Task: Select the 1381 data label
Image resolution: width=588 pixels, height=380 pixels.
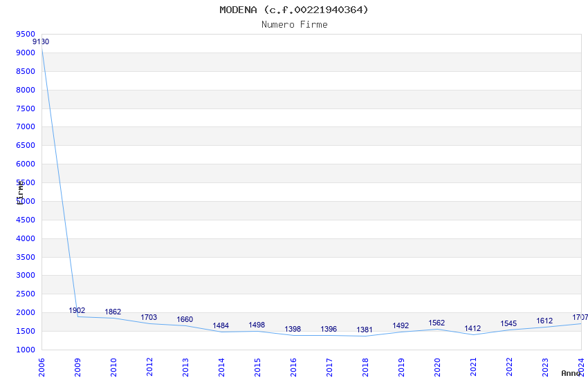Action: tap(365, 330)
